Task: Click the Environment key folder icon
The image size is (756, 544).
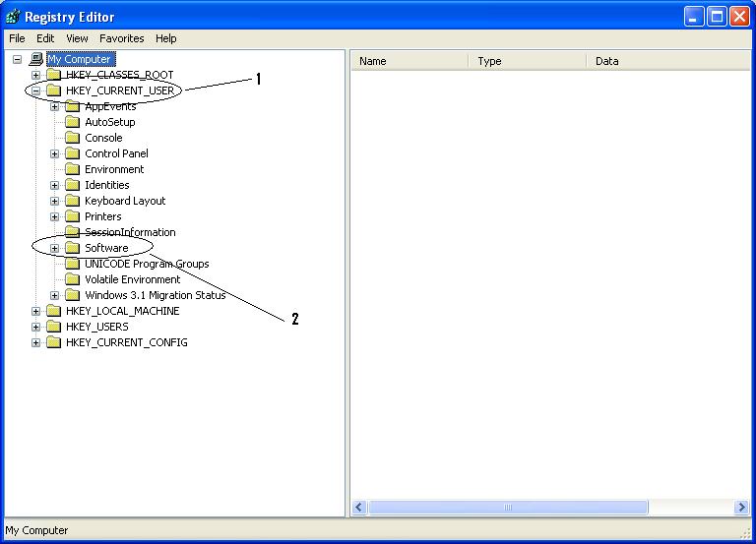Action: [x=72, y=169]
